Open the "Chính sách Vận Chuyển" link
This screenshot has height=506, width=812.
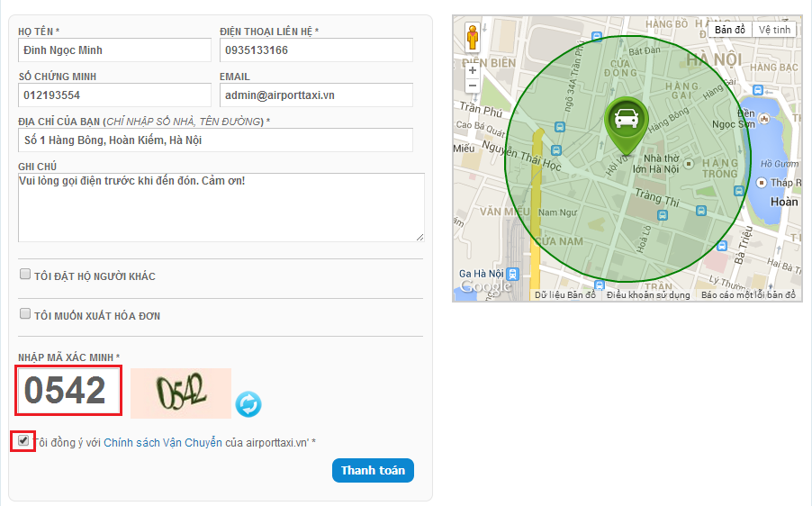tap(163, 442)
